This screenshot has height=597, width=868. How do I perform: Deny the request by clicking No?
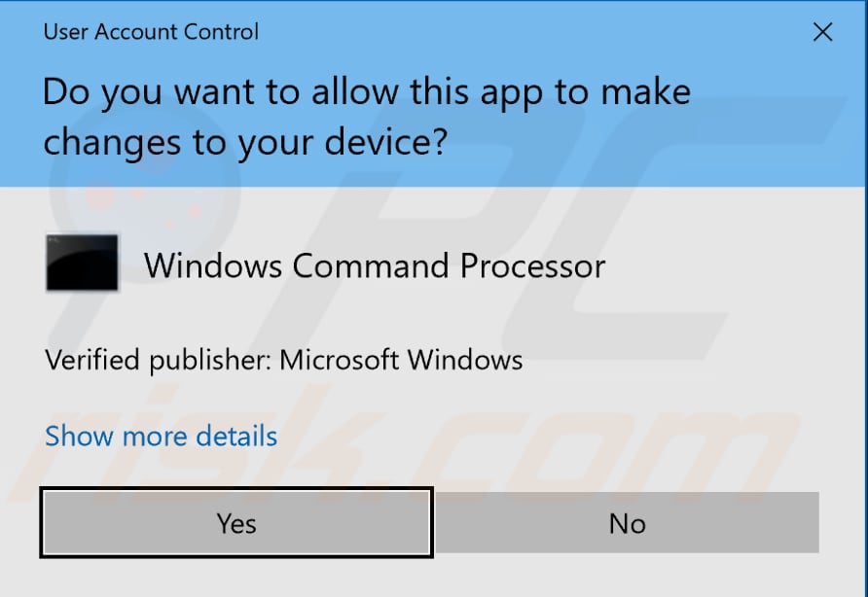point(628,522)
